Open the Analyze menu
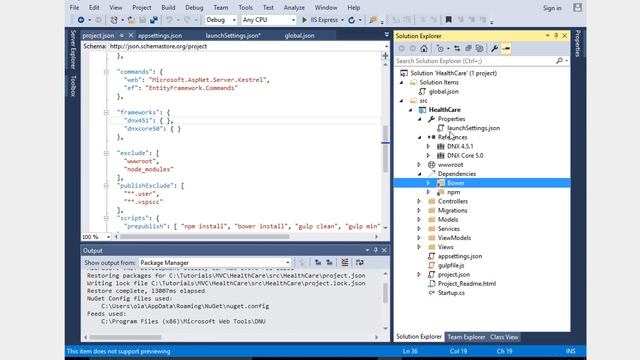640x360 pixels. [294, 8]
